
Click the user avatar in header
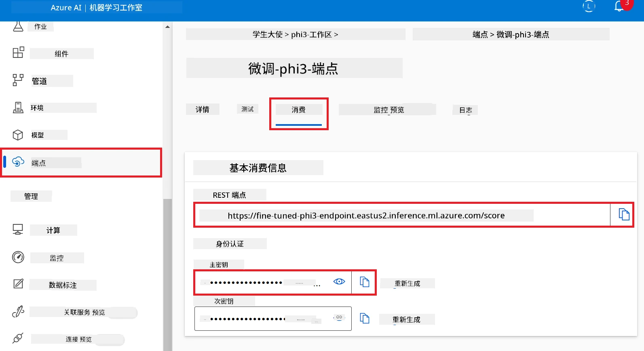(589, 6)
